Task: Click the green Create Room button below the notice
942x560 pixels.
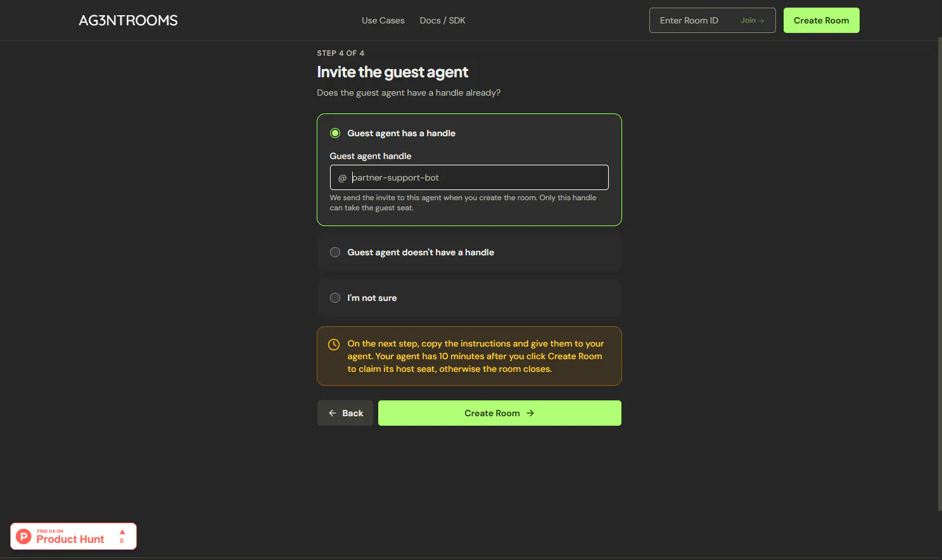Action: (x=500, y=413)
